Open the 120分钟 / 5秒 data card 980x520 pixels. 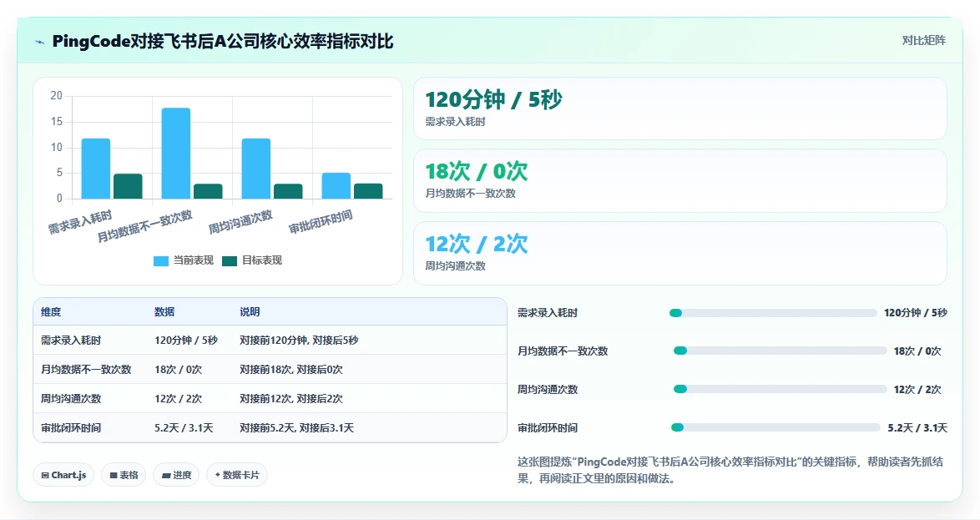point(680,109)
